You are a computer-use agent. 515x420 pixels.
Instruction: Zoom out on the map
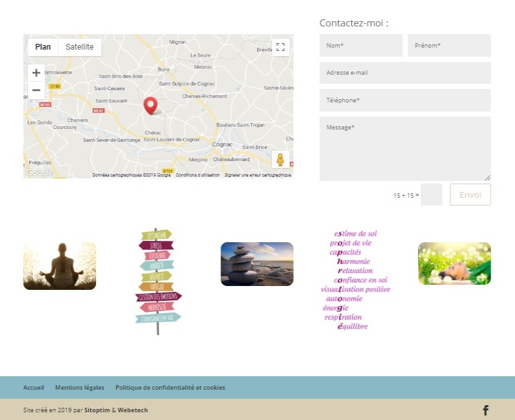tap(36, 90)
